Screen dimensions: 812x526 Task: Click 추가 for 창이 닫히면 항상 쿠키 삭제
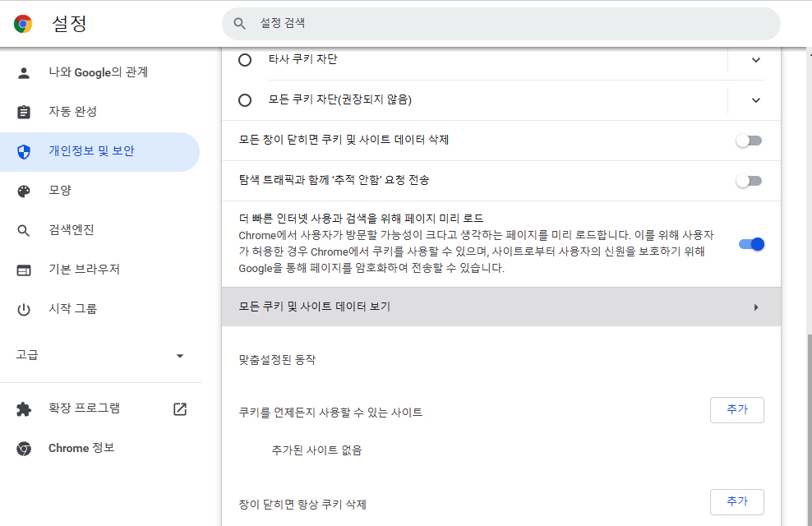[736, 501]
